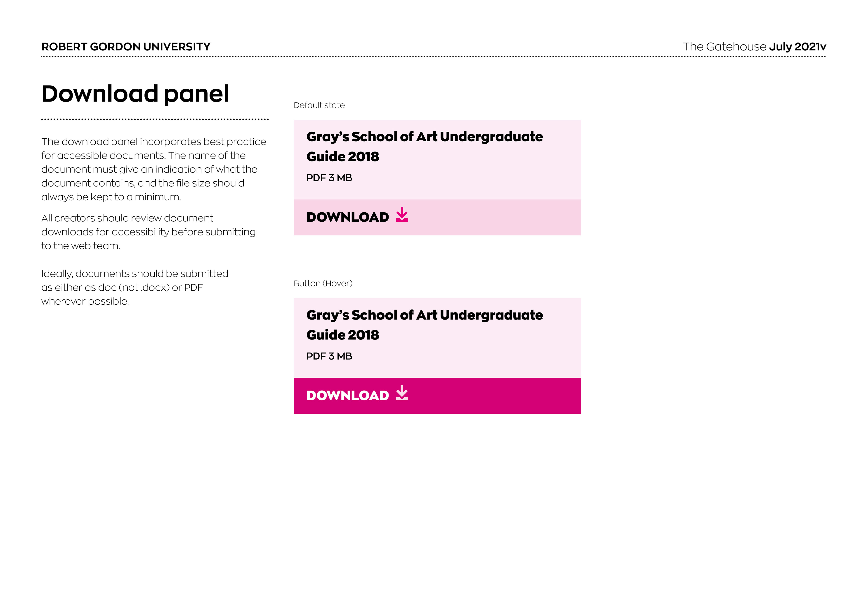Click the paragraph starting "All creators should review"
Viewport: 868px width, 614px height.
point(148,232)
